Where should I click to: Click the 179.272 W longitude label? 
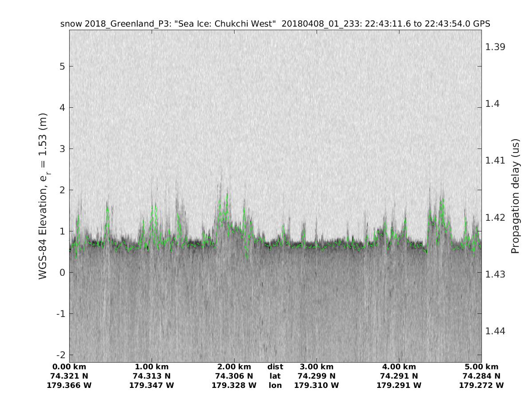pos(481,386)
